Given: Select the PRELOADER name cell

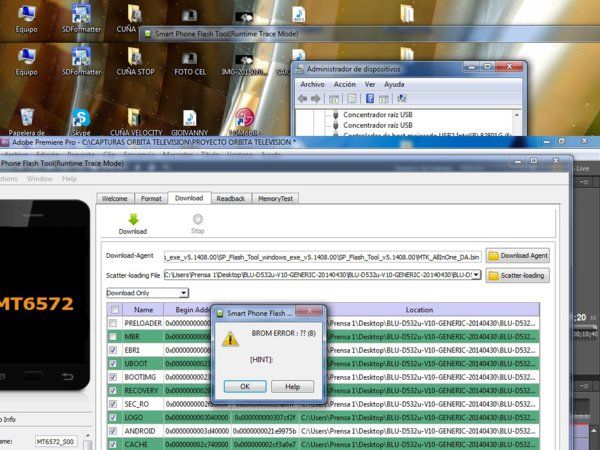Looking at the screenshot, I should [143, 323].
